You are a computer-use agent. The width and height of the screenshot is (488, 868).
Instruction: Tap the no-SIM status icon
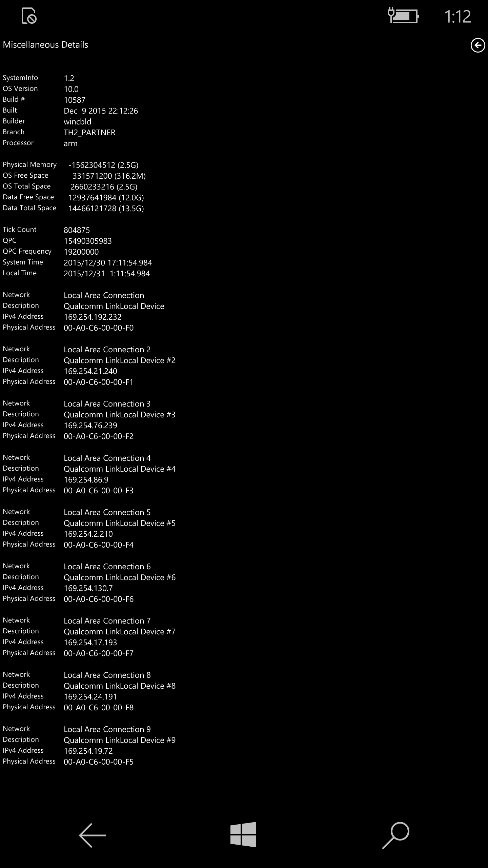click(x=29, y=16)
